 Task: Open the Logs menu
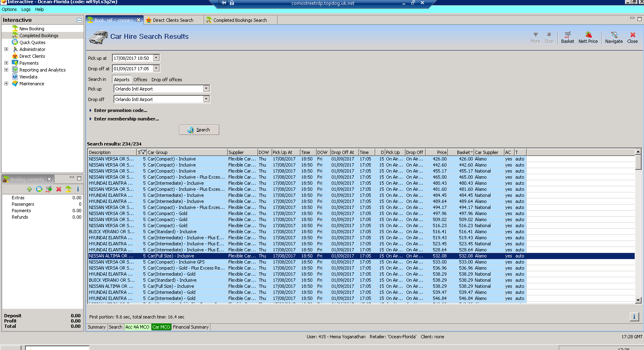coord(26,9)
